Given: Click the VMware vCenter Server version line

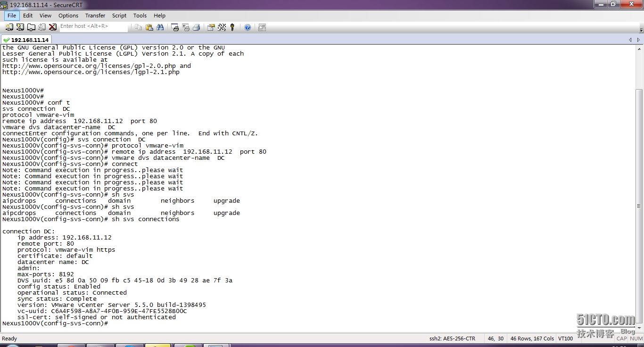Looking at the screenshot, I should [x=112, y=305].
